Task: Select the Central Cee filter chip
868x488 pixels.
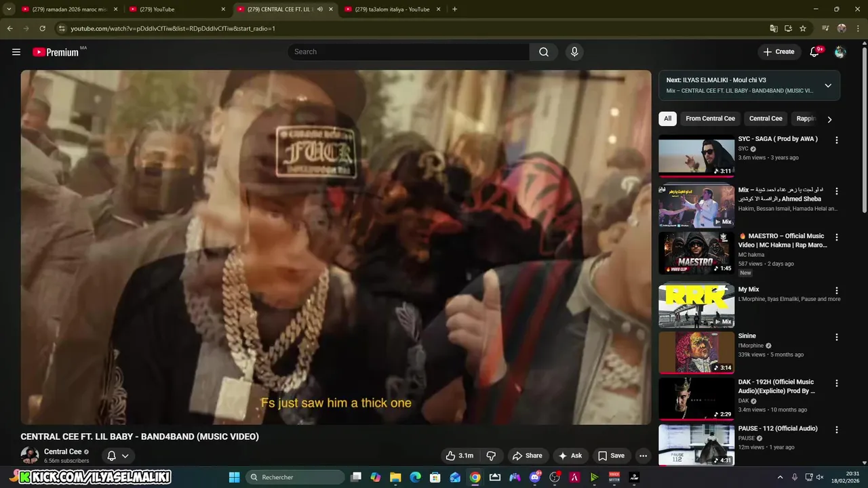Action: pyautogui.click(x=766, y=119)
